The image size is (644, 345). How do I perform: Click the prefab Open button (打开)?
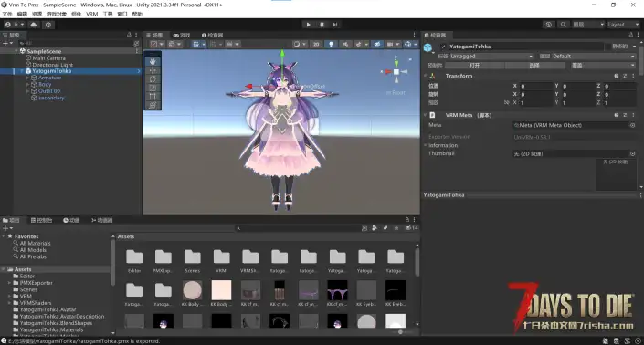(x=474, y=65)
